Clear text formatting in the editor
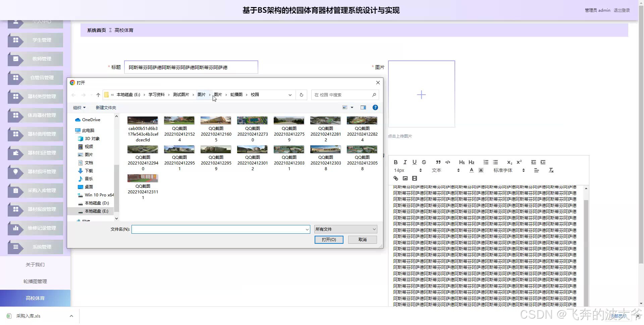 click(551, 171)
